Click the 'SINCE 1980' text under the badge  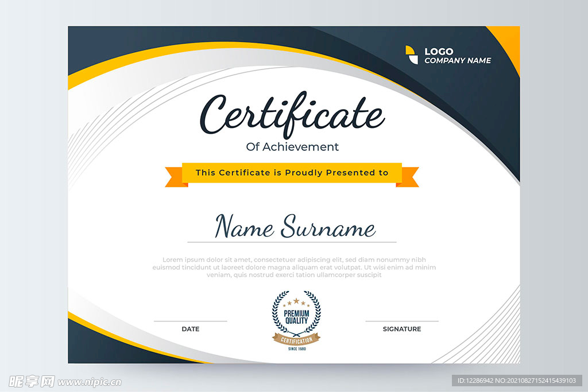tap(297, 349)
